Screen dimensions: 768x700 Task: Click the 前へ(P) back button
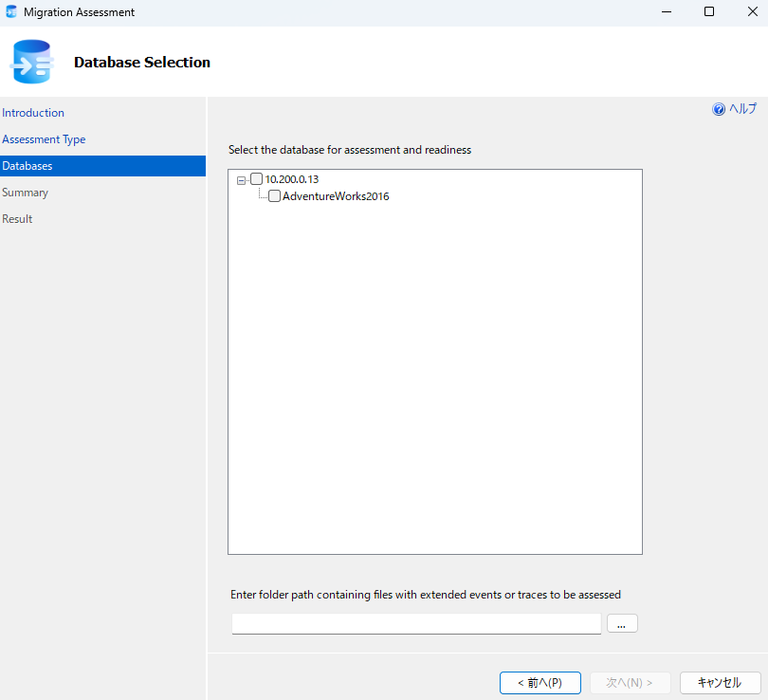click(539, 682)
